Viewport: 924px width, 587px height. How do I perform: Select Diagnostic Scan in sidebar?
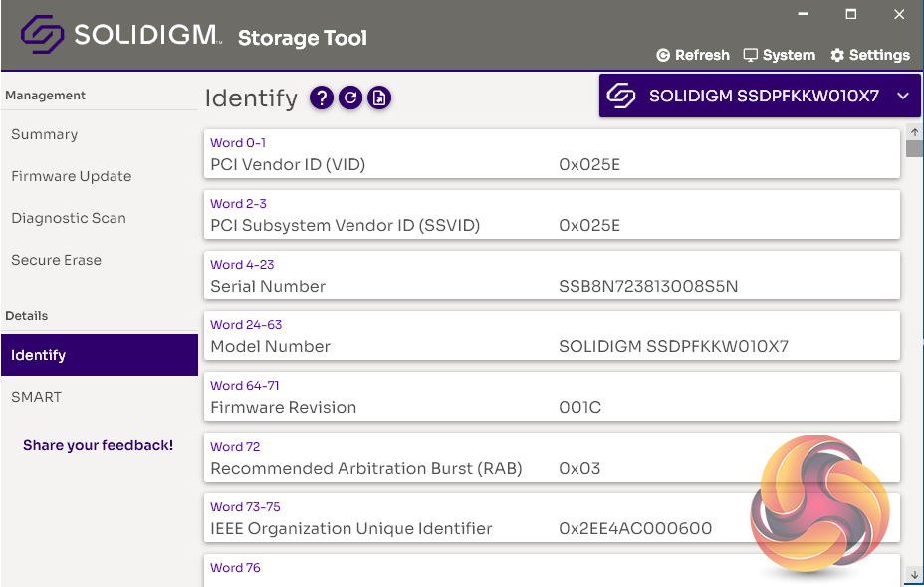(x=69, y=218)
